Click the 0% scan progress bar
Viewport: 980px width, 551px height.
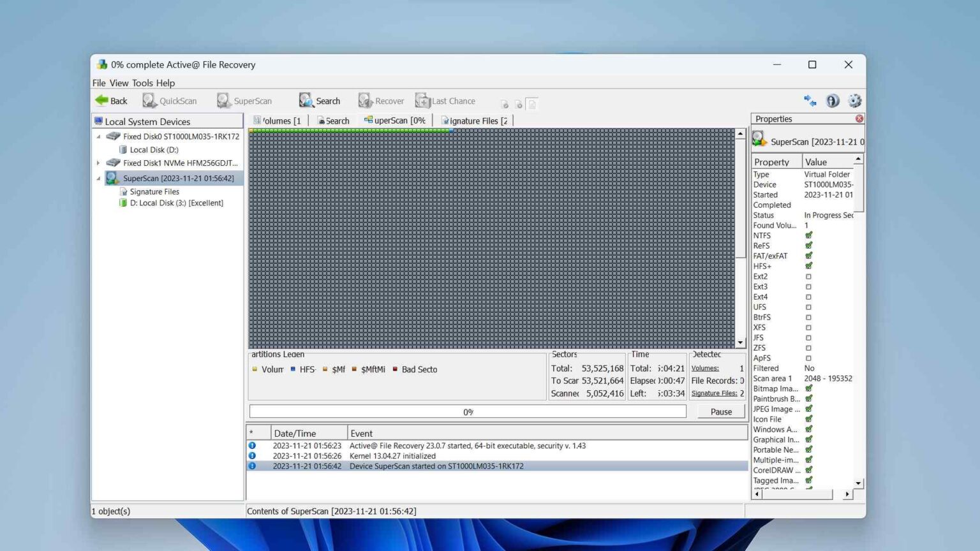coord(468,411)
